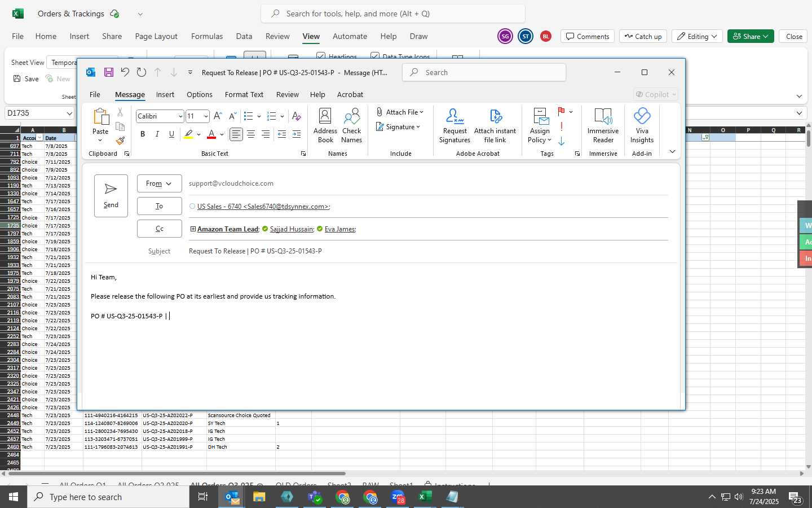
Task: Open Attach File dropdown
Action: pyautogui.click(x=400, y=112)
